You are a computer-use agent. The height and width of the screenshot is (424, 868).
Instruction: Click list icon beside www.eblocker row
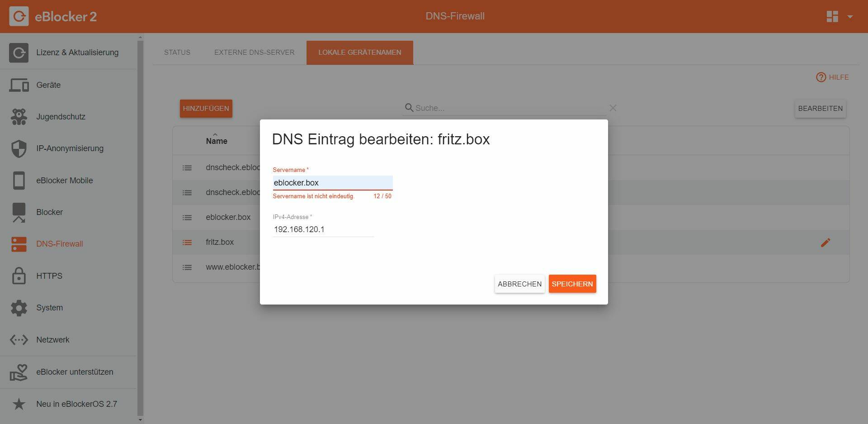[x=187, y=267]
